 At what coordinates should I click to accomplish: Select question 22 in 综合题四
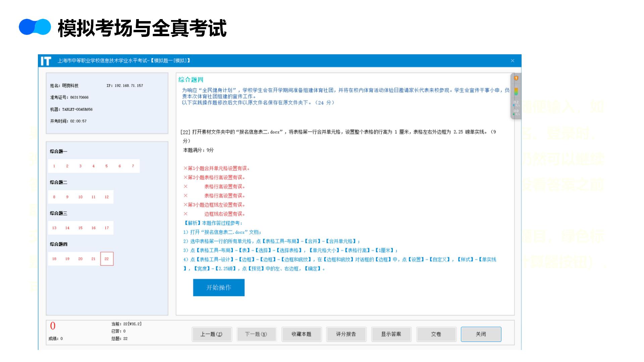[107, 259]
